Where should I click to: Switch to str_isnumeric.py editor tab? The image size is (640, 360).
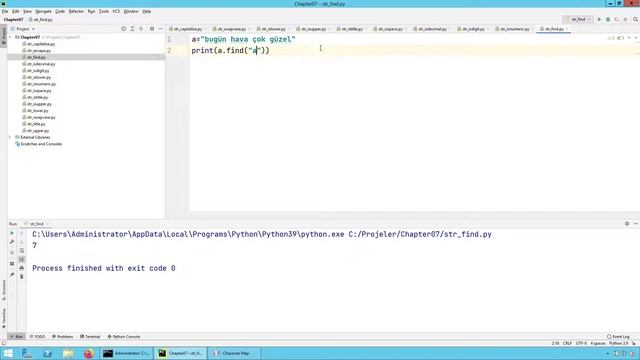coord(514,29)
